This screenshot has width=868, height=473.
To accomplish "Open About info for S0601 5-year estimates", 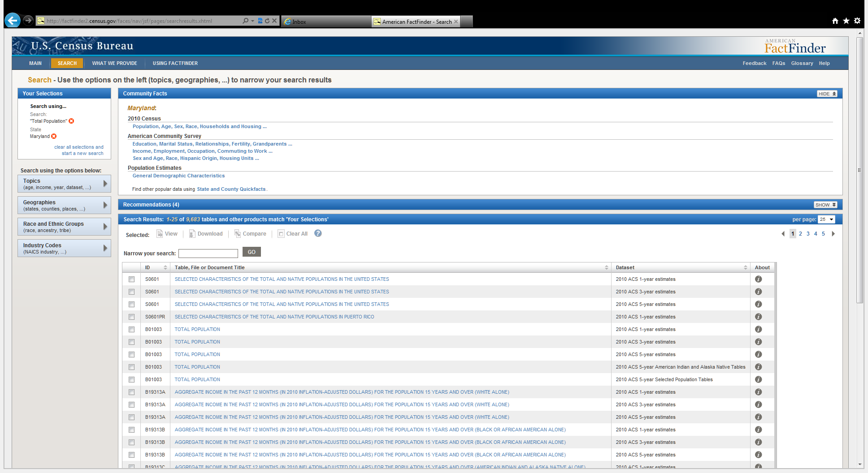I will point(758,304).
